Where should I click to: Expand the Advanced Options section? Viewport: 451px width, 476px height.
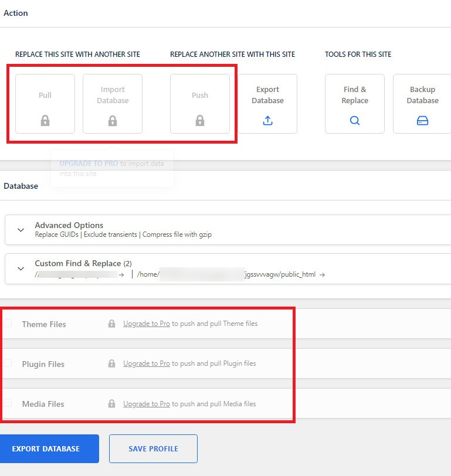pos(21,229)
